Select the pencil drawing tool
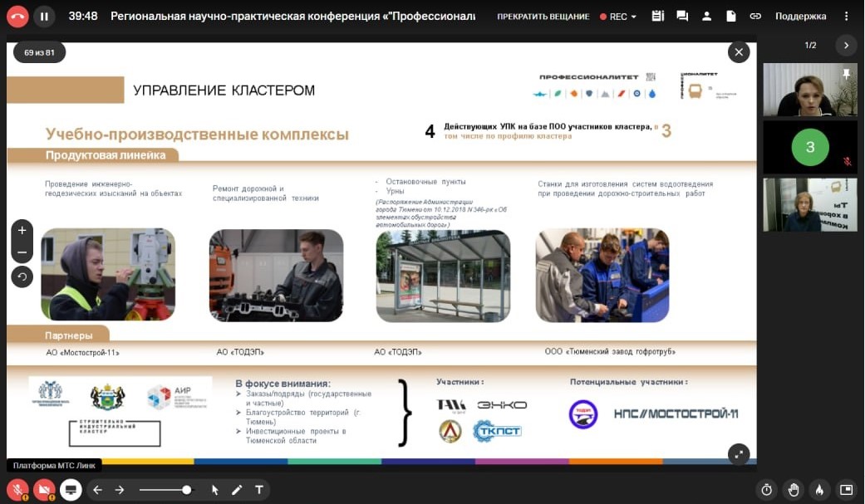This screenshot has height=504, width=865. [x=237, y=490]
